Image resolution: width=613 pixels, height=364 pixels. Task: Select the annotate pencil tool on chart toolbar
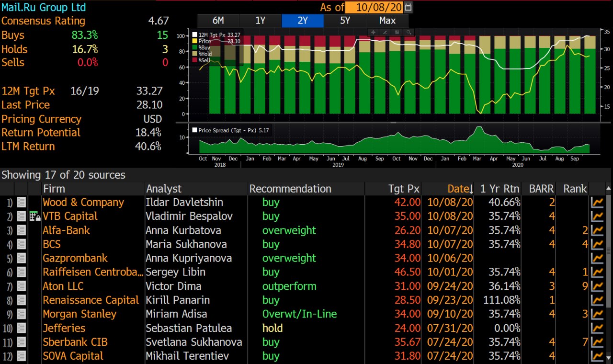[385, 32]
